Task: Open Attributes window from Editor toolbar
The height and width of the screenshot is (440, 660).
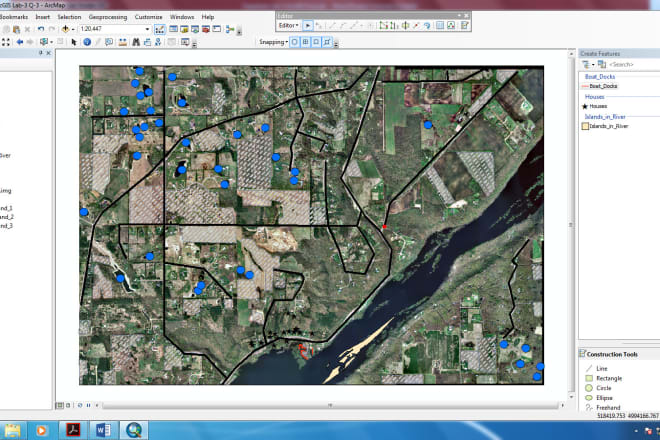Action: coord(440,26)
